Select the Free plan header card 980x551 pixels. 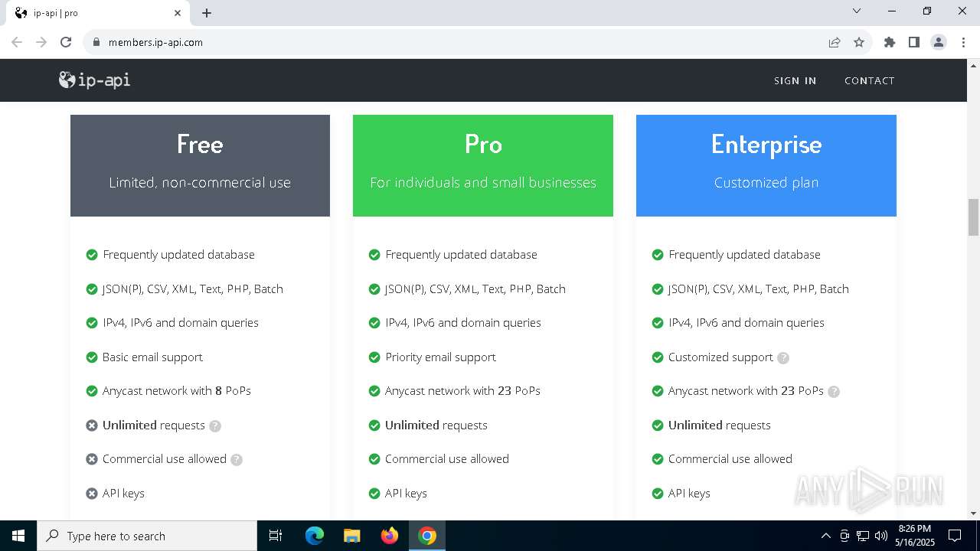(200, 165)
